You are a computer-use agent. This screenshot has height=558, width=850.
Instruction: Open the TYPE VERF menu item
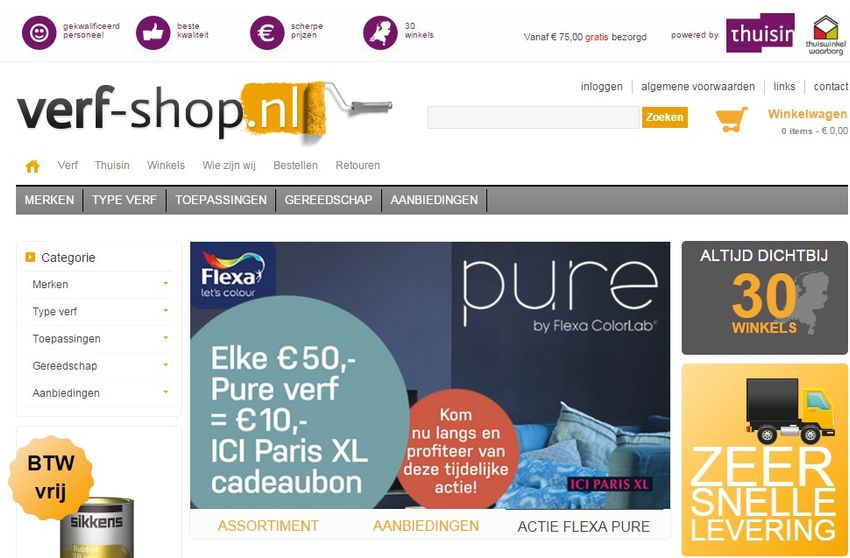click(x=124, y=200)
